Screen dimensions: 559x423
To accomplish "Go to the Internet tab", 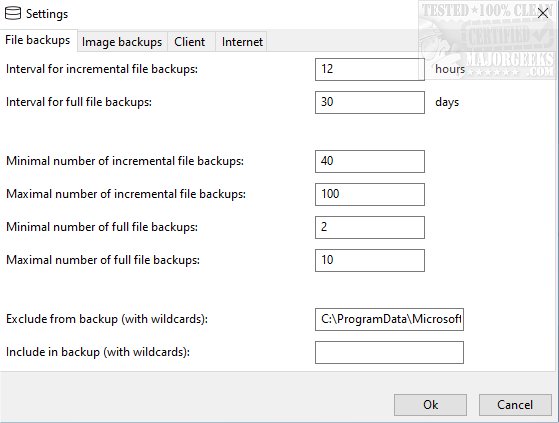I will tap(242, 42).
